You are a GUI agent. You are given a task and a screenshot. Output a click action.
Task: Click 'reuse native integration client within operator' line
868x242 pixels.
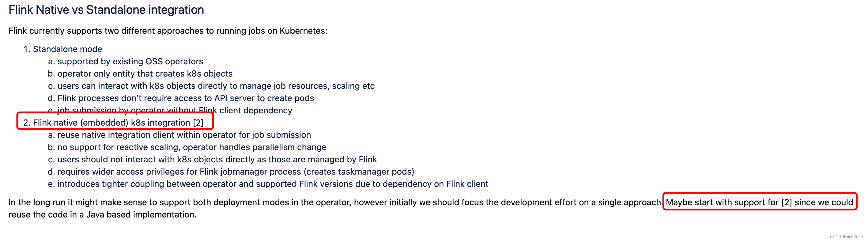click(x=179, y=135)
